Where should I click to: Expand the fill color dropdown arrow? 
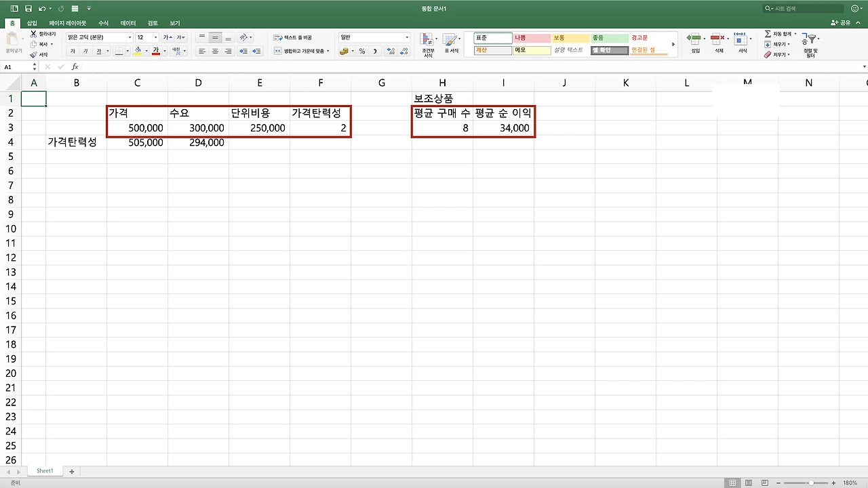[x=147, y=51]
